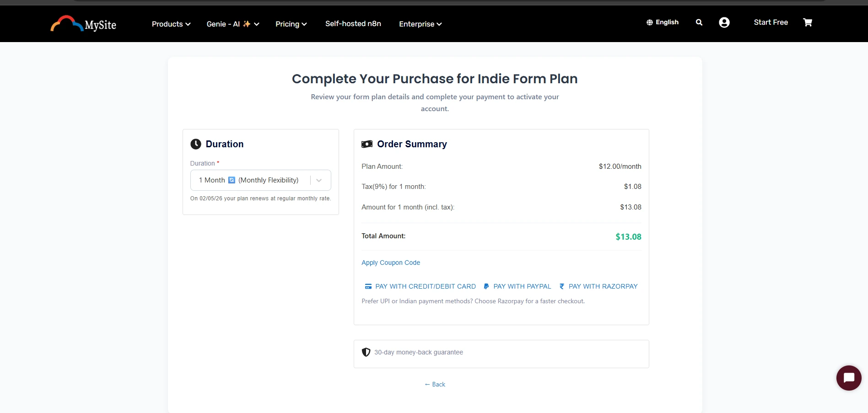The height and width of the screenshot is (413, 868).
Task: Open the search magnifier icon
Action: coord(699,22)
